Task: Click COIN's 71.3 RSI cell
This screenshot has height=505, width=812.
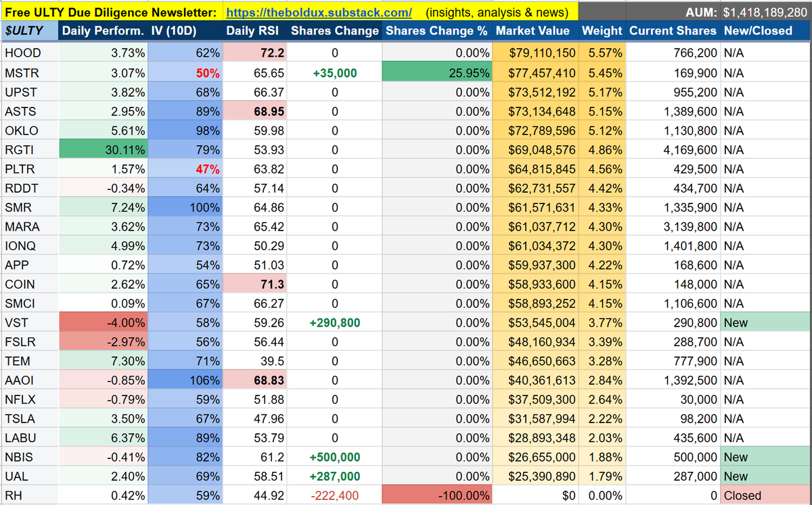Action: pos(254,284)
